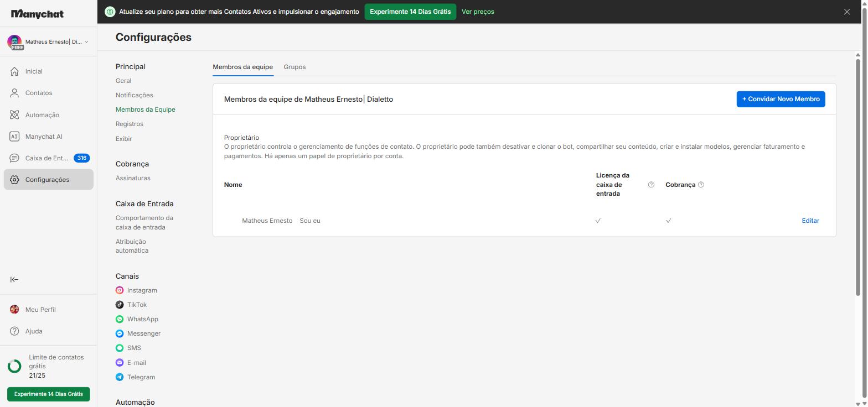
Task: Click the Telegram channel icon
Action: [120, 377]
